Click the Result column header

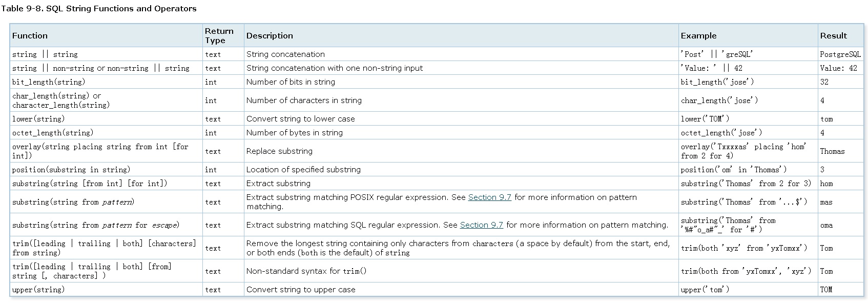[833, 36]
